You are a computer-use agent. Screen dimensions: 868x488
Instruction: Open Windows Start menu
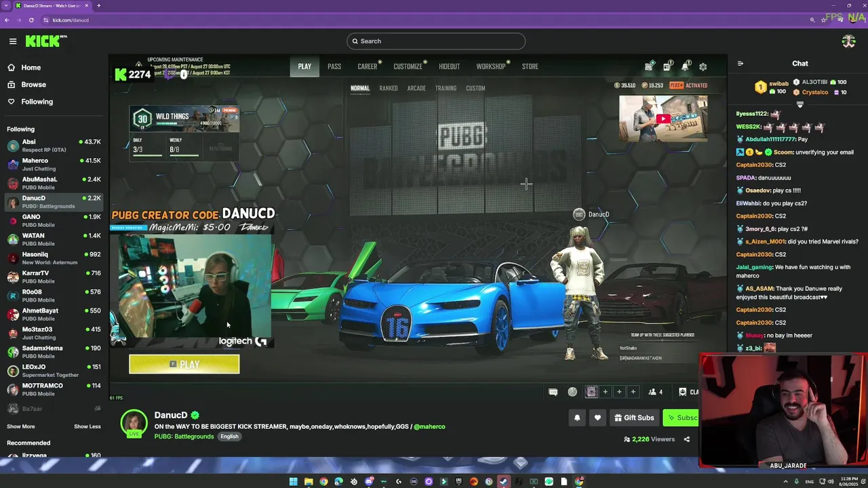click(293, 482)
